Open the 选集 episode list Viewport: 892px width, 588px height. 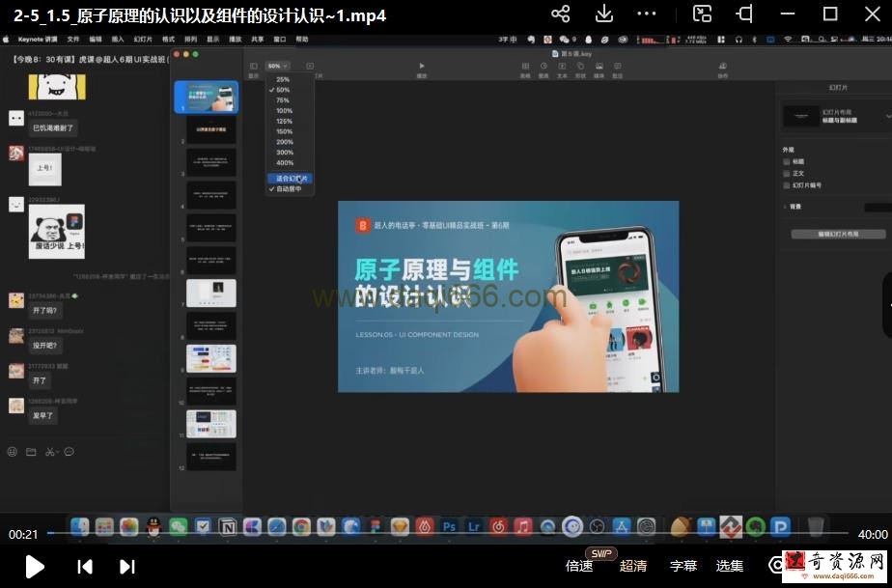coord(730,566)
